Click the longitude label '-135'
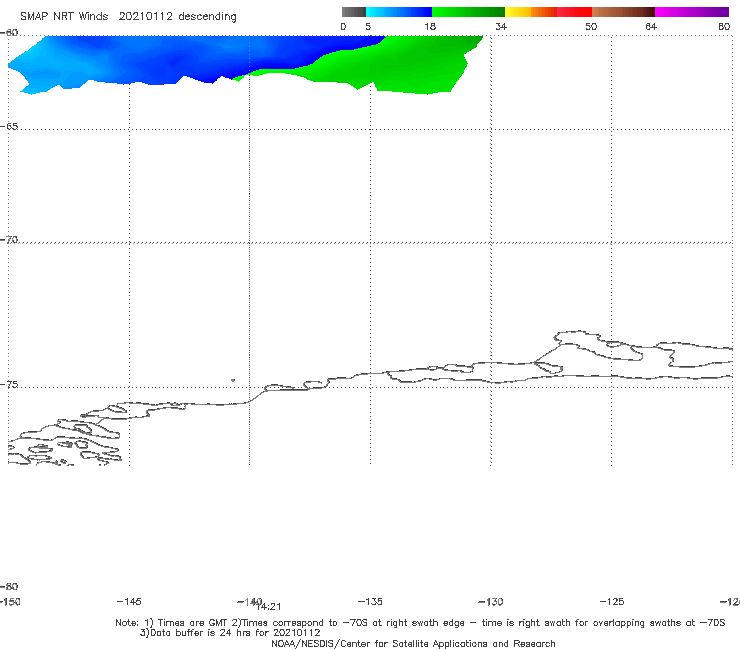Image resolution: width=740 pixels, height=650 pixels. tap(370, 601)
